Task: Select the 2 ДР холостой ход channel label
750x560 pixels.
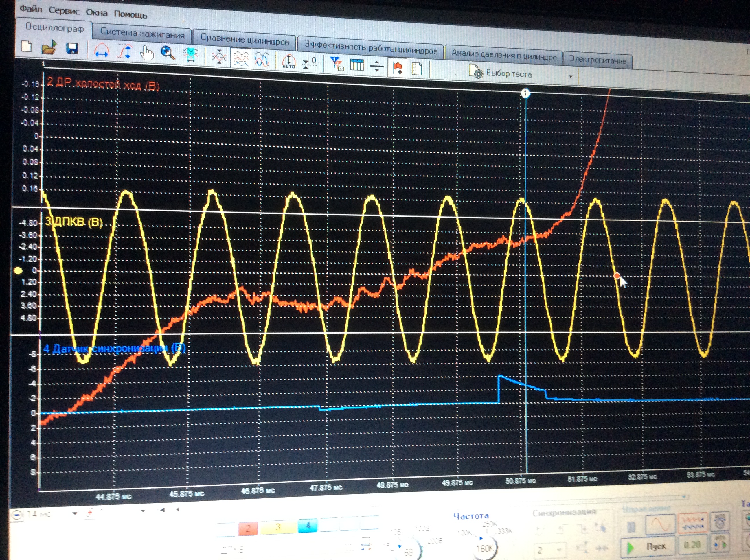Action: 103,84
